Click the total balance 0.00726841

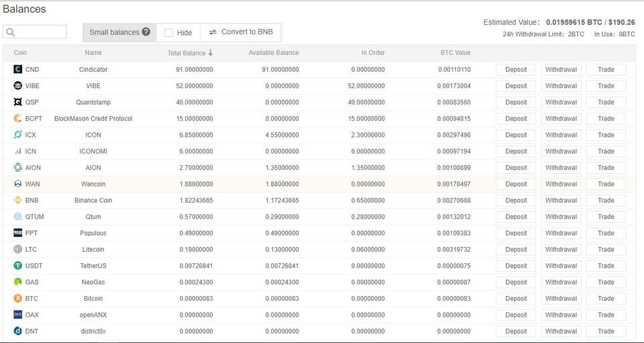pyautogui.click(x=196, y=266)
